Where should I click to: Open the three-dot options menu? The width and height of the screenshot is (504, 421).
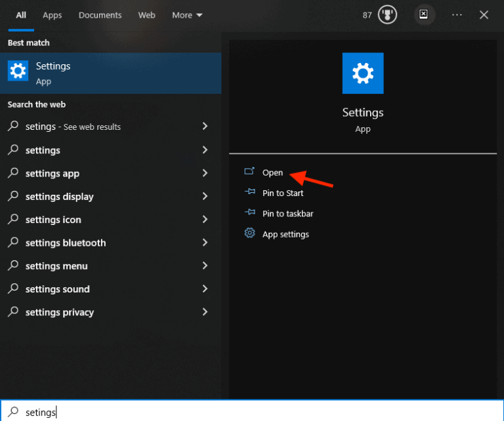457,15
